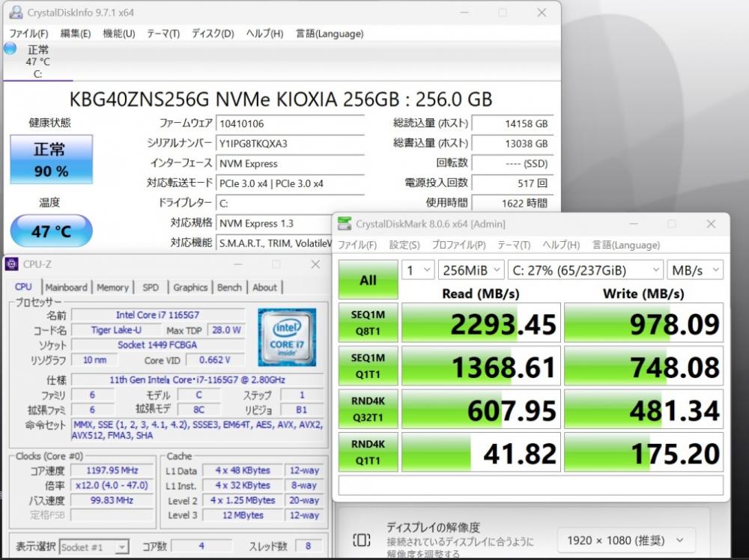This screenshot has height=560, width=749.
Task: Click the transfer mode field PCIe 3.0 x4
Action: coord(290,183)
